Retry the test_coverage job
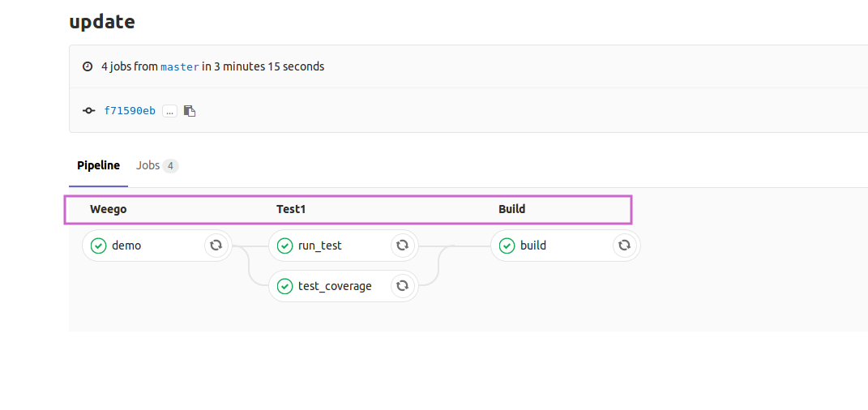868x410 pixels. [x=402, y=285]
